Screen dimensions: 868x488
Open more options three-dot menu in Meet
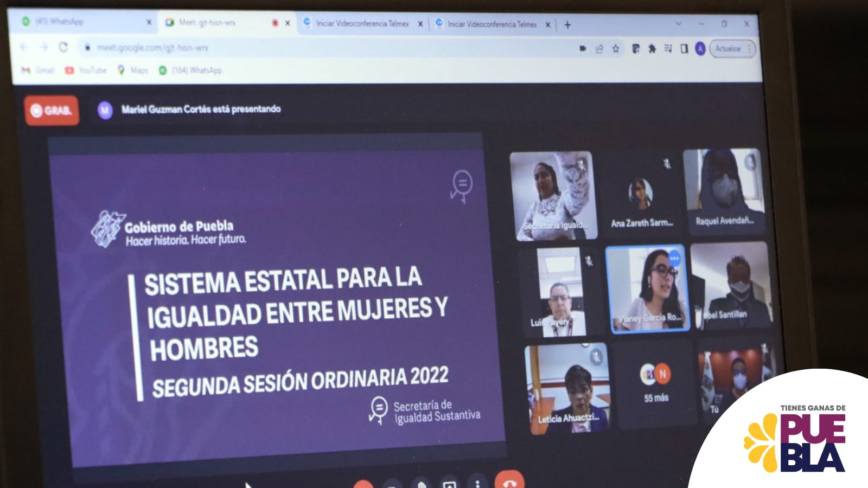(477, 483)
